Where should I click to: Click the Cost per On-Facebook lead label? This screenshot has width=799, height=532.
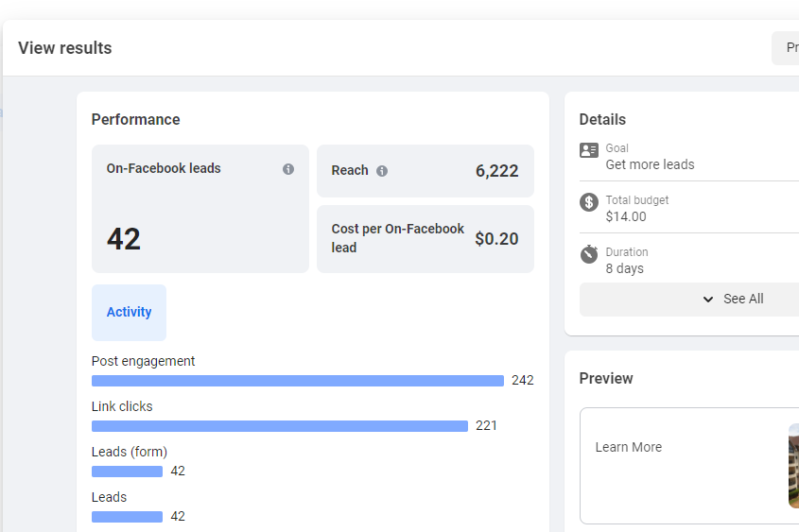pos(397,238)
